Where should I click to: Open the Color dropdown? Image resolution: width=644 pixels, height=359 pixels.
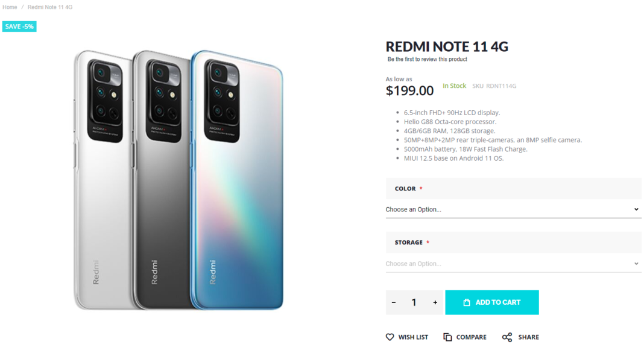[513, 209]
